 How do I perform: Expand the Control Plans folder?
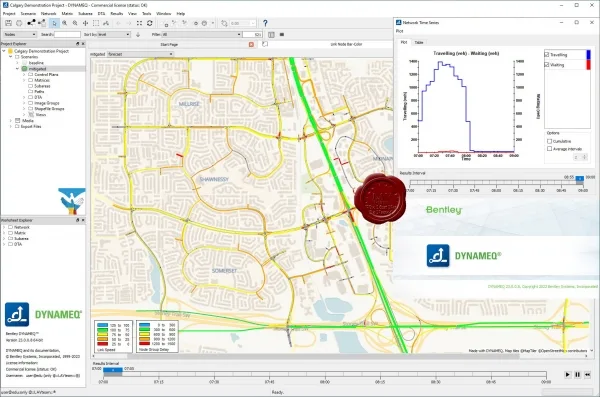pos(24,74)
